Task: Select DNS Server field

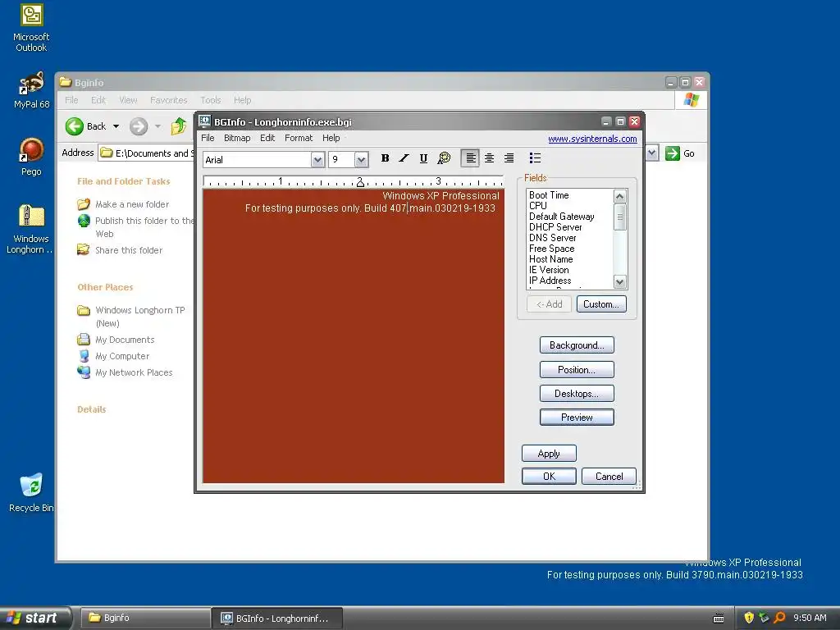Action: point(552,238)
